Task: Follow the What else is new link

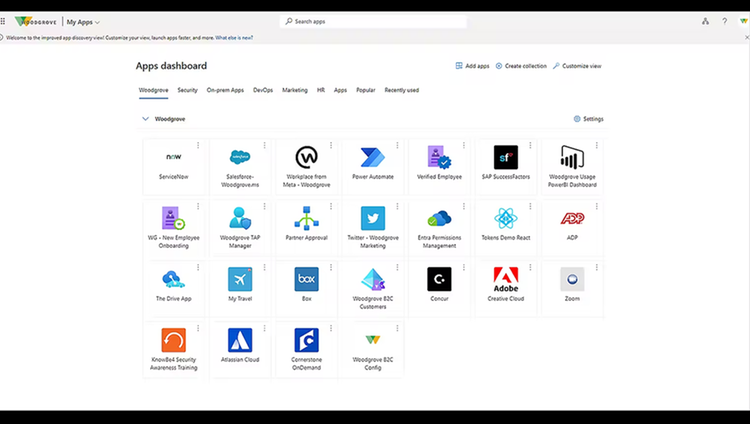Action: pyautogui.click(x=234, y=38)
